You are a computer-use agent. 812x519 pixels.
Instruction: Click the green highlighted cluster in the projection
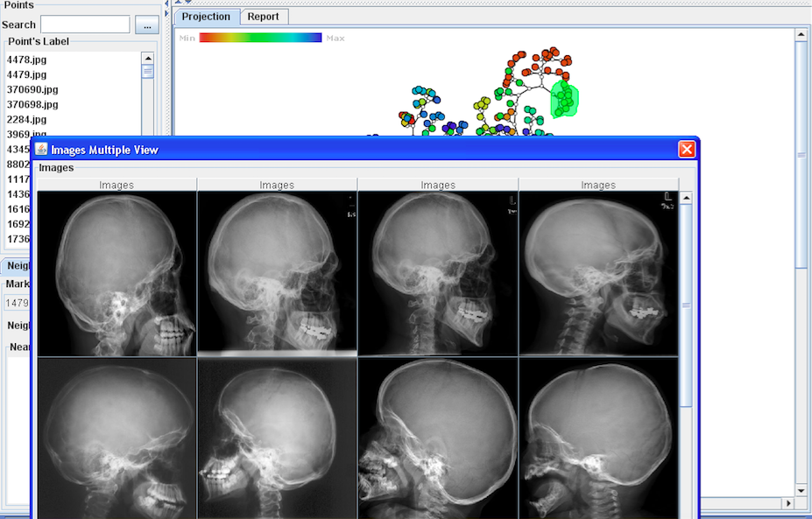(565, 99)
